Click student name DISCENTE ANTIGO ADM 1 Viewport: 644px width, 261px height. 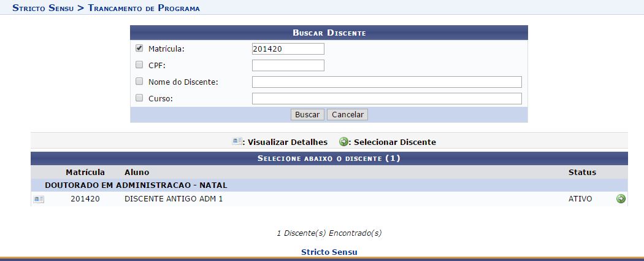pos(173,199)
